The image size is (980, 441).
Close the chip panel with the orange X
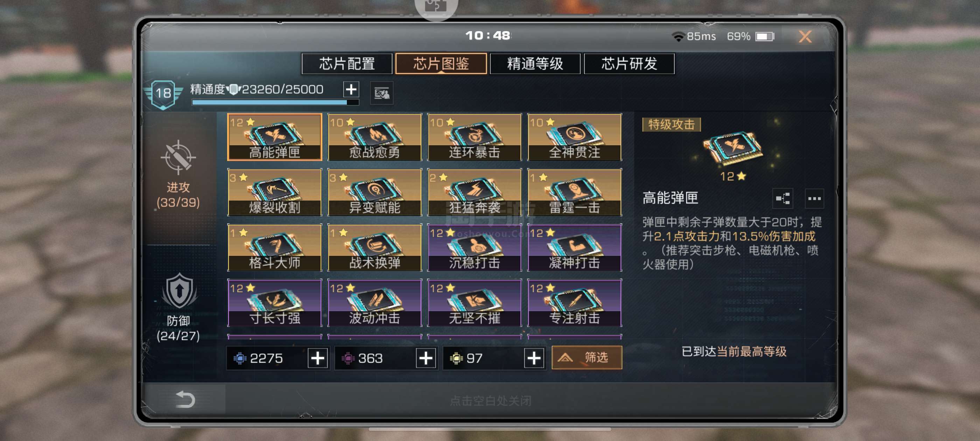point(805,36)
